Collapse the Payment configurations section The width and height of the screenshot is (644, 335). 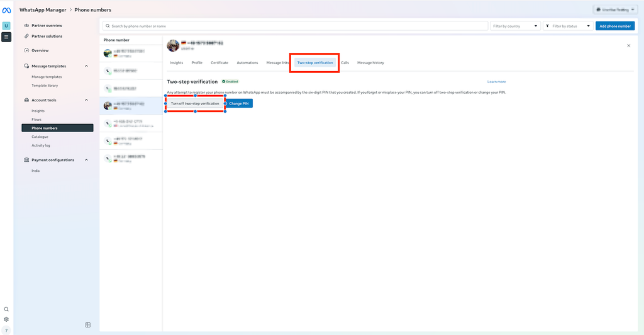[86, 160]
